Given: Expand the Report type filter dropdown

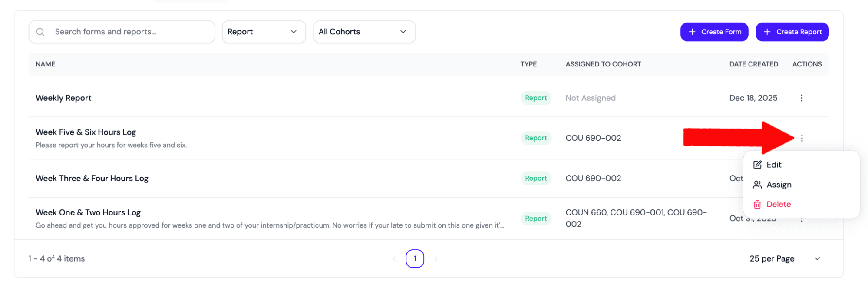Looking at the screenshot, I should click(264, 32).
